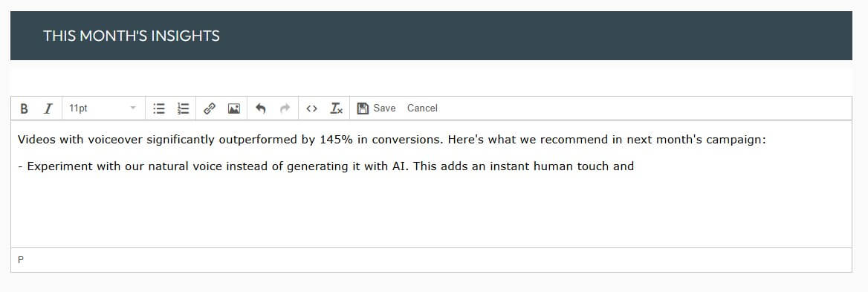
Task: Toggle italic text formatting
Action: click(x=48, y=108)
